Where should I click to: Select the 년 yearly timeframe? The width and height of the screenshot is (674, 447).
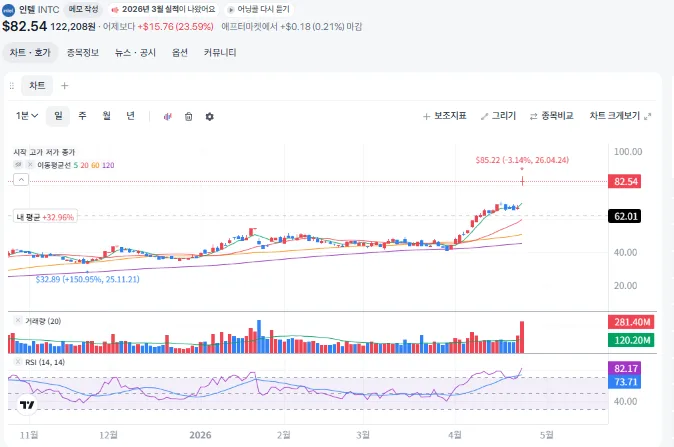(x=130, y=116)
